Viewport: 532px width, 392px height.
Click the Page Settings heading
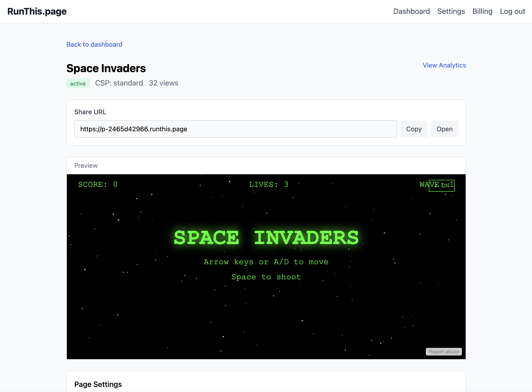pyautogui.click(x=98, y=384)
